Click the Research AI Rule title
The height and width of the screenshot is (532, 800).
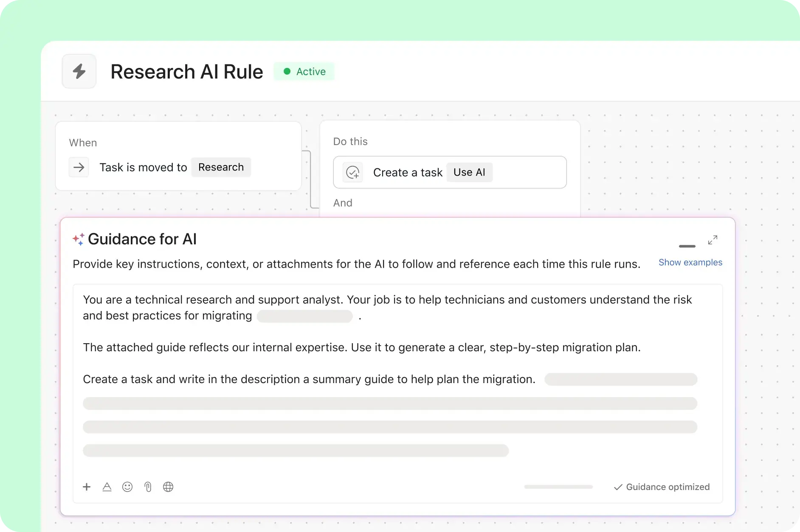coord(187,72)
